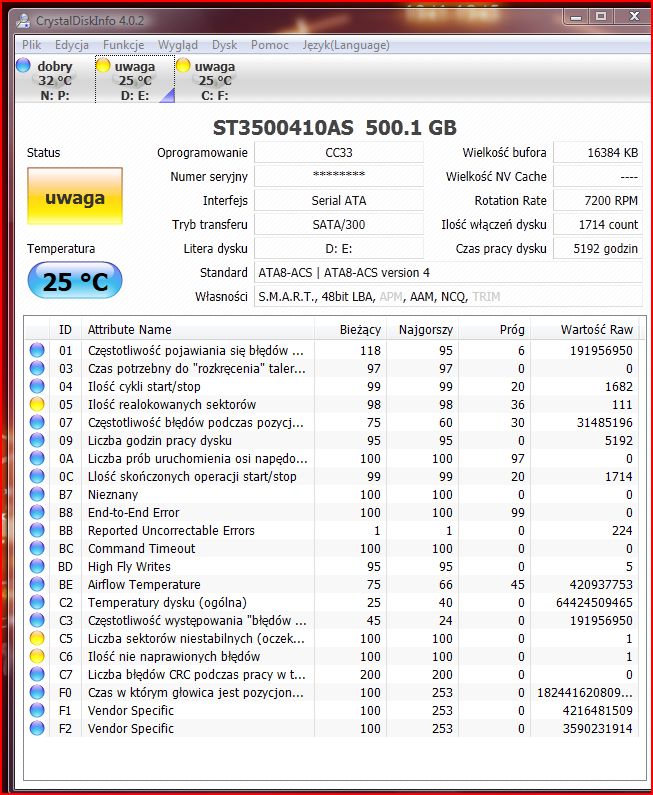Open the Dysk menu

[x=224, y=45]
